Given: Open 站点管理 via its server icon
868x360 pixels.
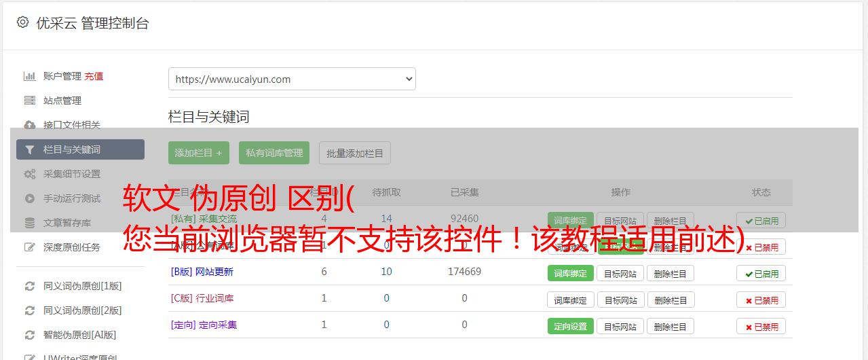Looking at the screenshot, I should coord(29,101).
